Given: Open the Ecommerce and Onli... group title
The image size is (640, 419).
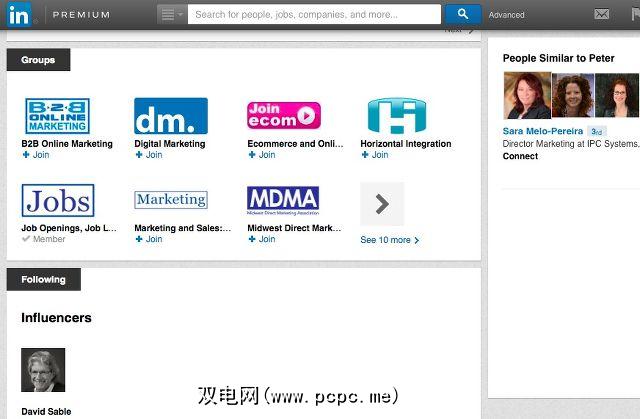Looking at the screenshot, I should click(295, 144).
